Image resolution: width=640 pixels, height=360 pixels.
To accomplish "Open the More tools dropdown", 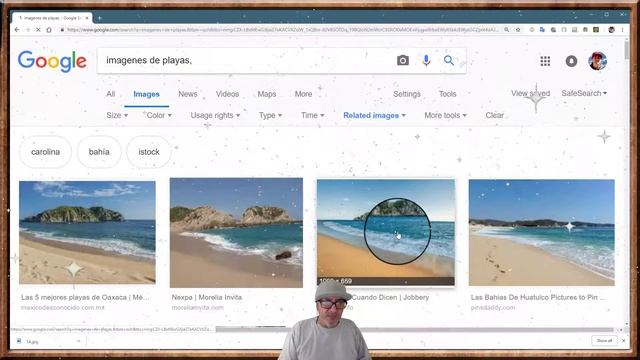I will click(x=445, y=116).
